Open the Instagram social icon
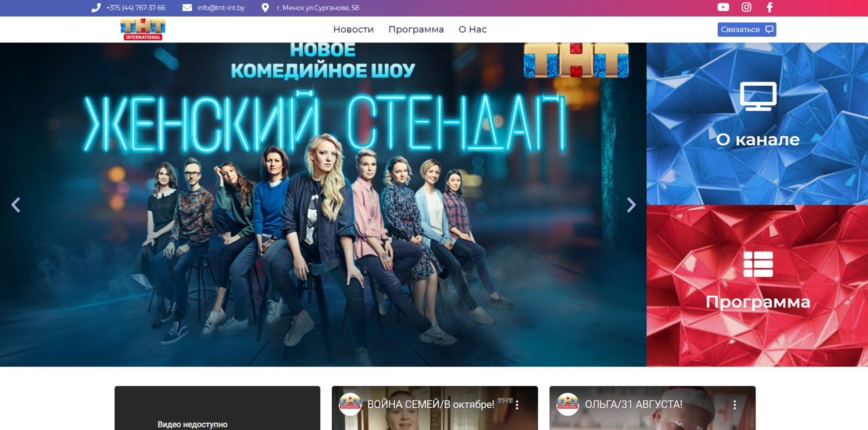868x430 pixels. pyautogui.click(x=747, y=7)
